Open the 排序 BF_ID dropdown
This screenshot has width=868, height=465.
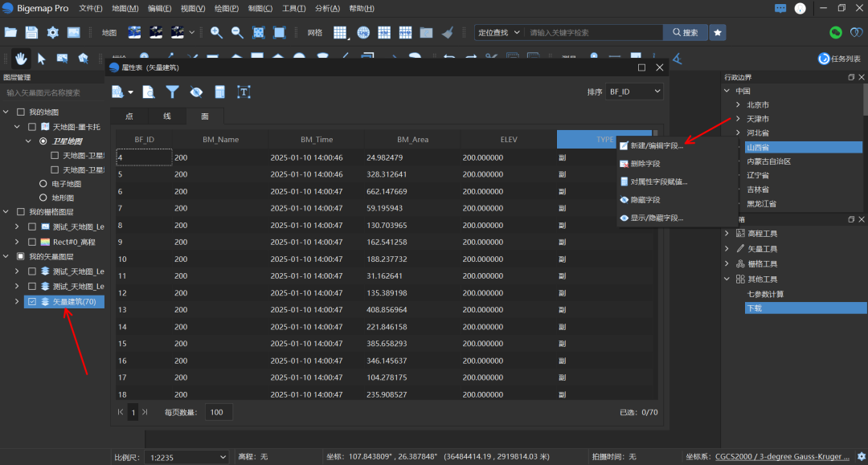pyautogui.click(x=634, y=92)
